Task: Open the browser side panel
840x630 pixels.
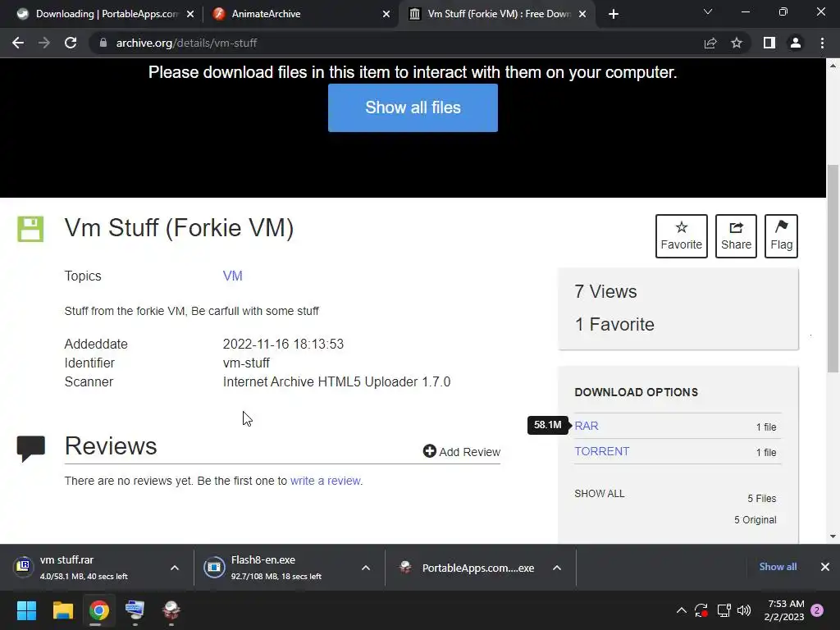Action: point(769,43)
